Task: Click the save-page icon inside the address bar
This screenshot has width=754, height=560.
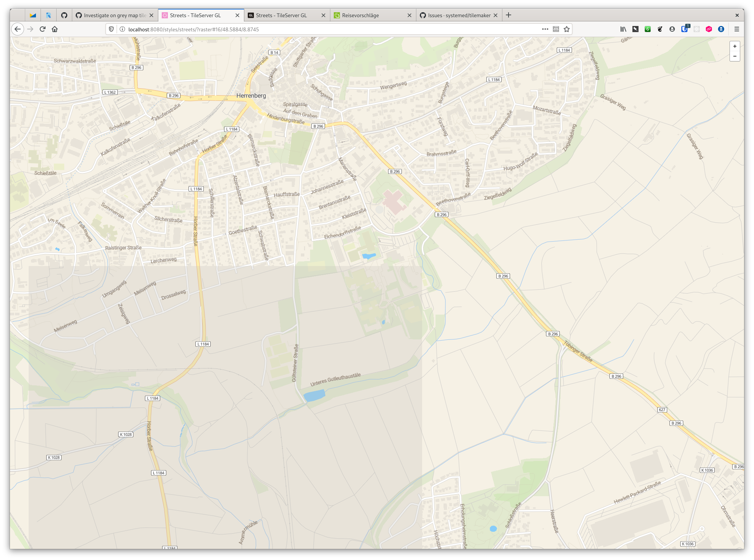Action: [556, 29]
